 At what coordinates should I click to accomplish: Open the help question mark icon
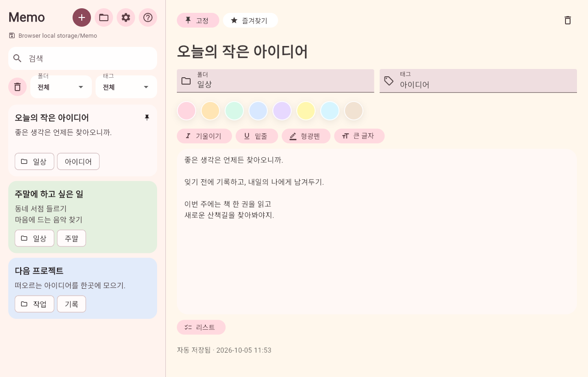pos(148,17)
